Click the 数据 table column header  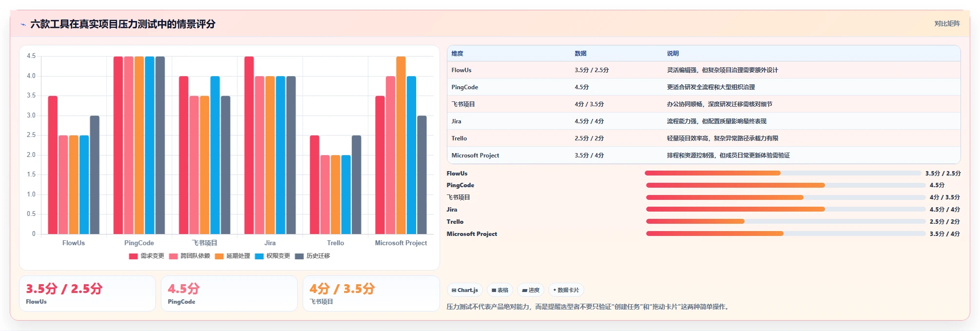click(x=580, y=54)
